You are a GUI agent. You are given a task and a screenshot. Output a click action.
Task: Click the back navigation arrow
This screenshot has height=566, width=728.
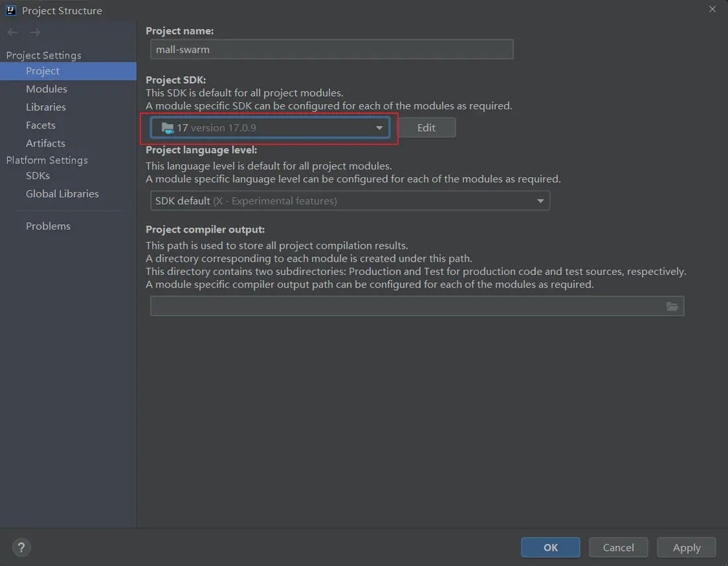pyautogui.click(x=13, y=32)
